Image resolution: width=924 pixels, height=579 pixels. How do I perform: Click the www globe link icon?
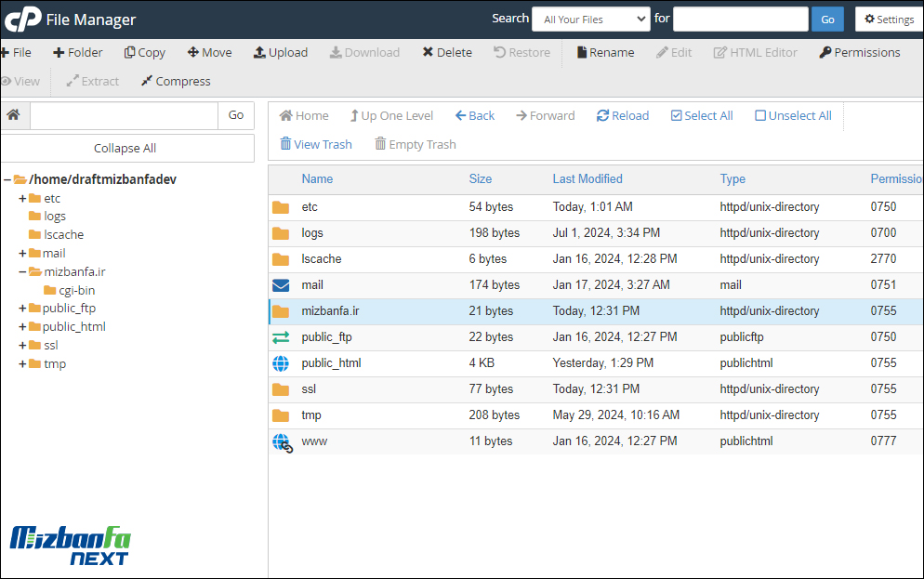pyautogui.click(x=283, y=443)
